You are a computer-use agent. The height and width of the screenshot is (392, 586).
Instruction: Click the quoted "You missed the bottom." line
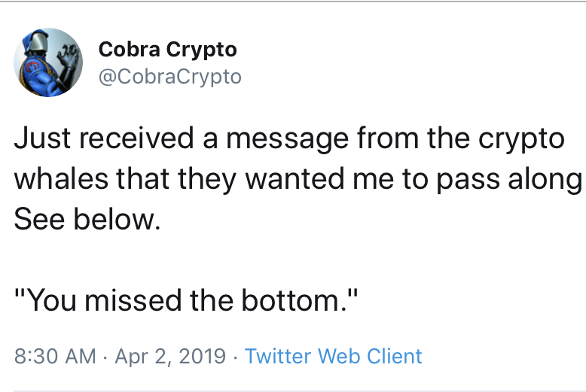tap(186, 300)
